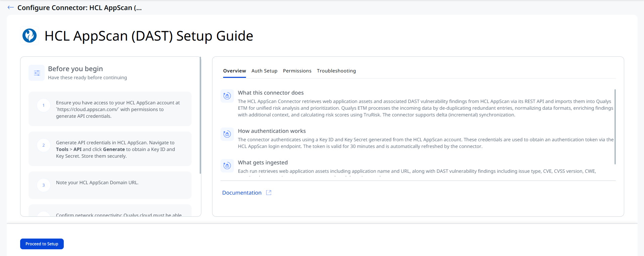Click the paragraph starting 'The connector authenticates using'

[x=426, y=143]
